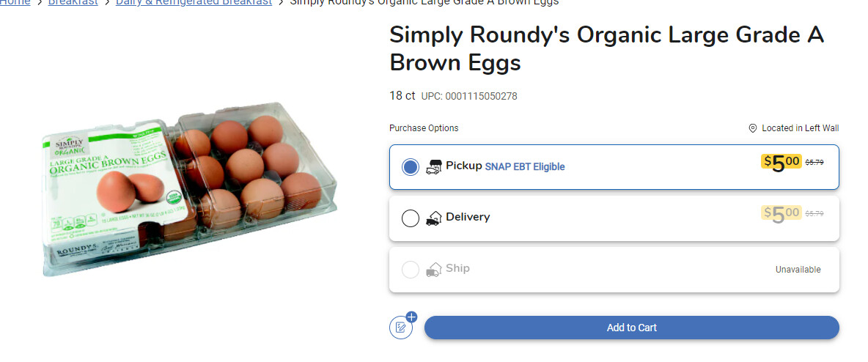
Task: Click the yellow $5.00 Pickup price badge
Action: tap(781, 162)
